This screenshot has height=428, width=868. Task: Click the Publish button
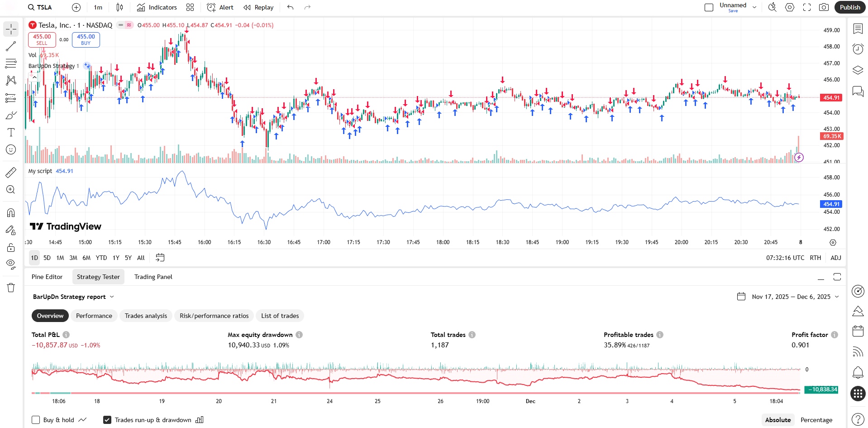coord(849,7)
